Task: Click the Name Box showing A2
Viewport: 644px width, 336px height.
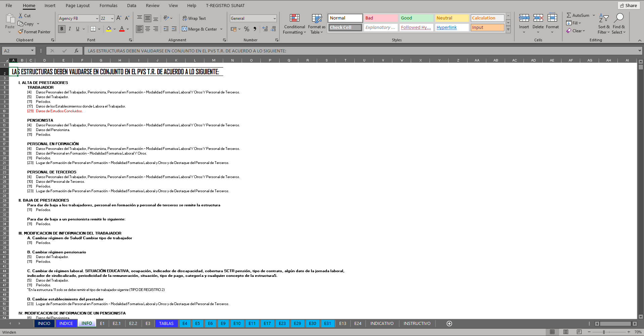Action: pos(16,51)
